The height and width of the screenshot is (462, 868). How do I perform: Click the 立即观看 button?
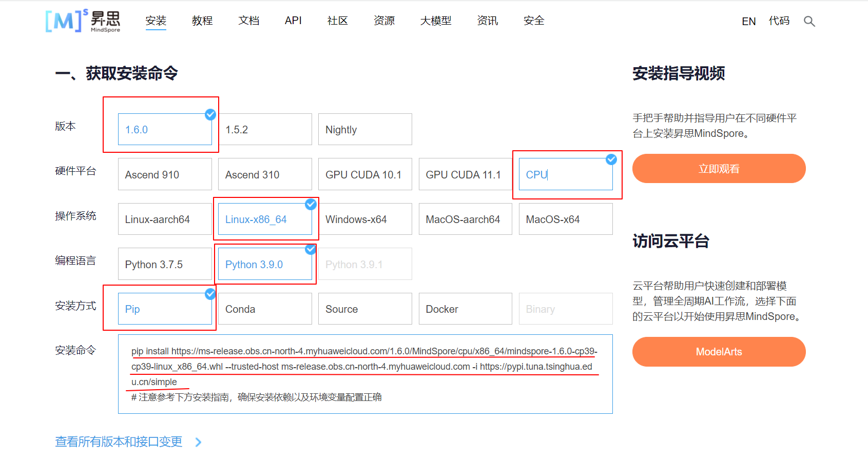(x=719, y=169)
